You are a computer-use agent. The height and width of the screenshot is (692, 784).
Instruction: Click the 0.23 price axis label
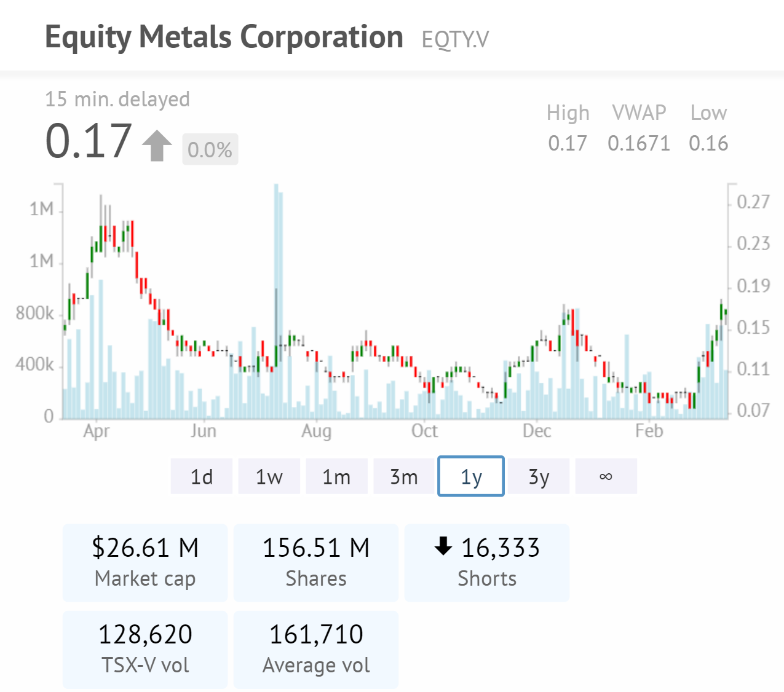pos(753,243)
